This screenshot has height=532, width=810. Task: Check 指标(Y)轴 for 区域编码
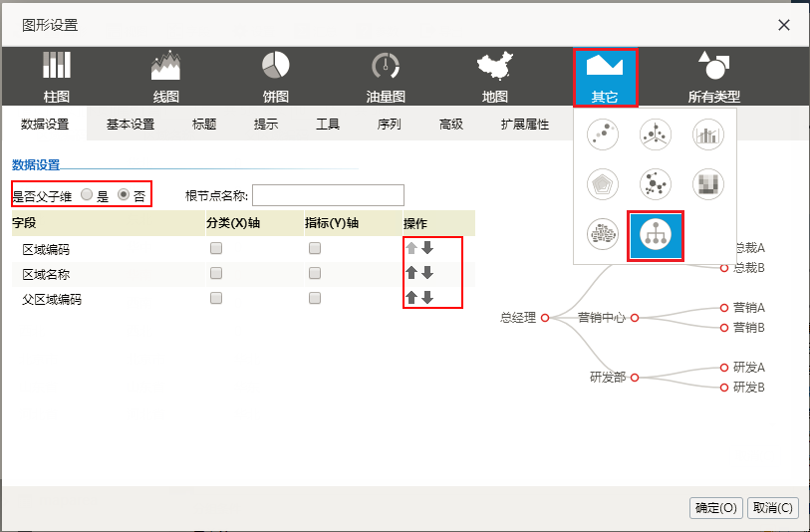pyautogui.click(x=315, y=248)
